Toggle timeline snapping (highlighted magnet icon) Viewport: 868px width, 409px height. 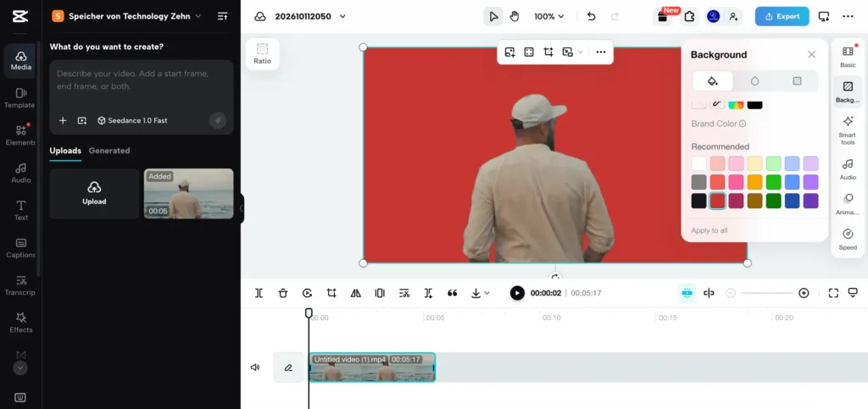(687, 293)
